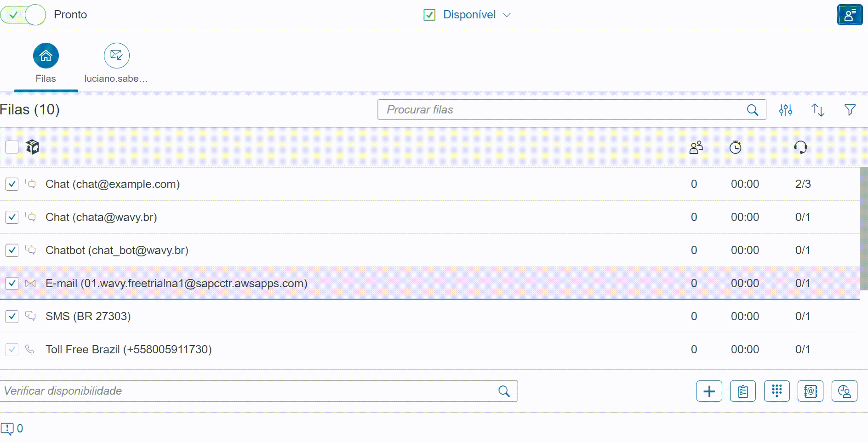868x442 pixels.
Task: Toggle Toll Free Brazil queue checkbox
Action: click(12, 350)
